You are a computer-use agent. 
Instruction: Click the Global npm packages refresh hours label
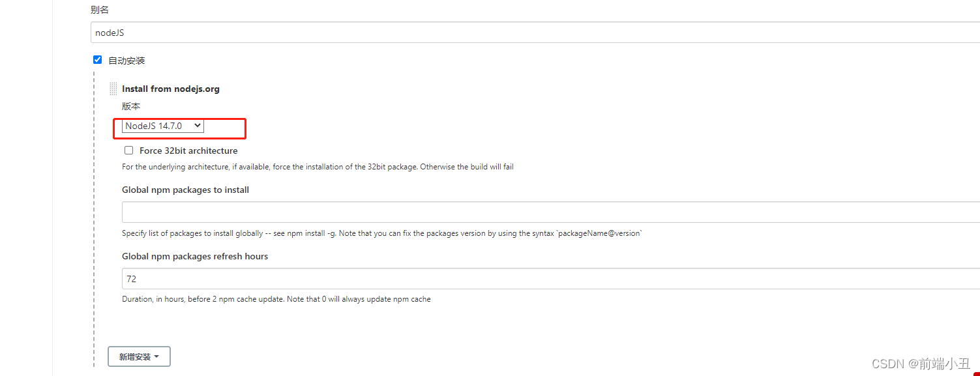[x=195, y=257]
